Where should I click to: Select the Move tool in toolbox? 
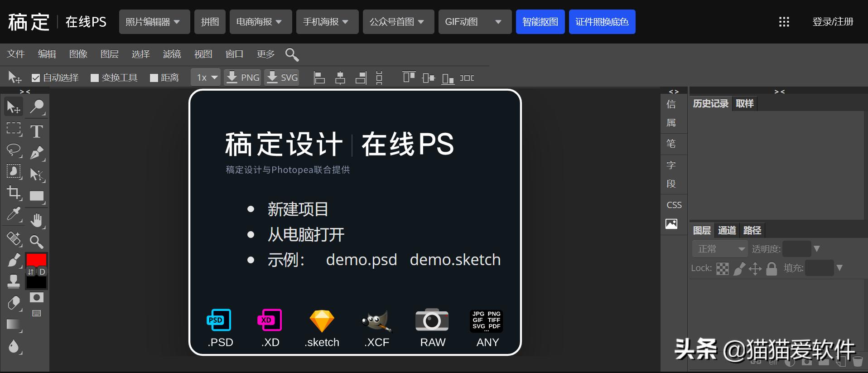click(14, 107)
